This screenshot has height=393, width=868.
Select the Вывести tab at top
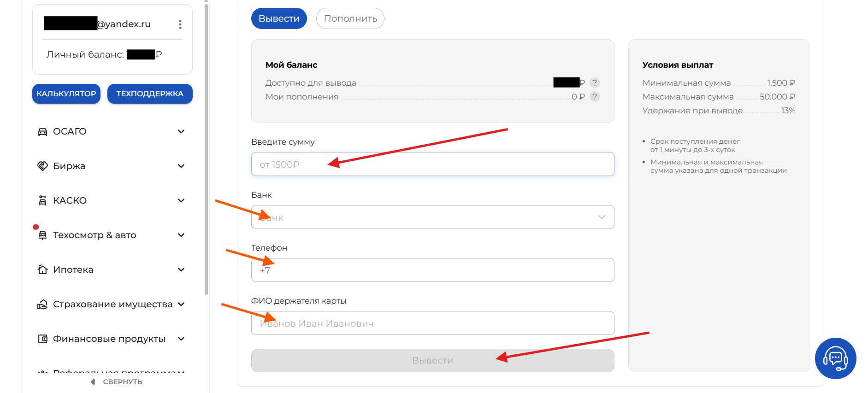279,19
